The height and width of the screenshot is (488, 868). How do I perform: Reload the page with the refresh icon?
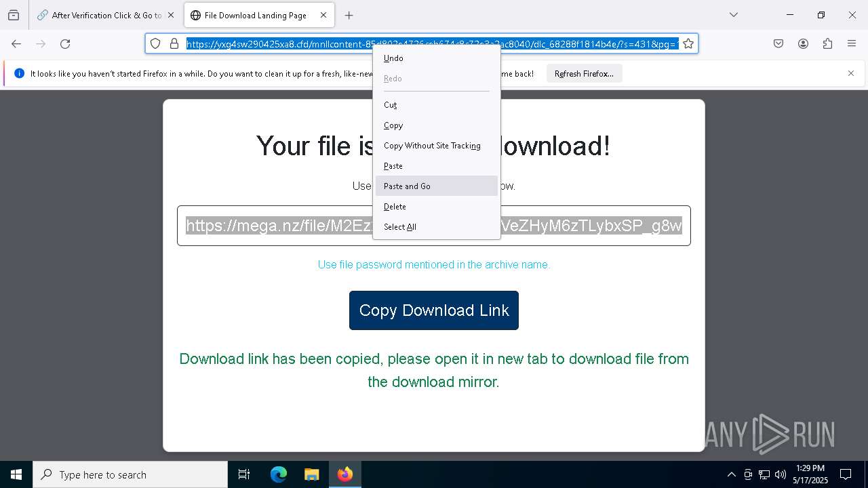tap(65, 44)
